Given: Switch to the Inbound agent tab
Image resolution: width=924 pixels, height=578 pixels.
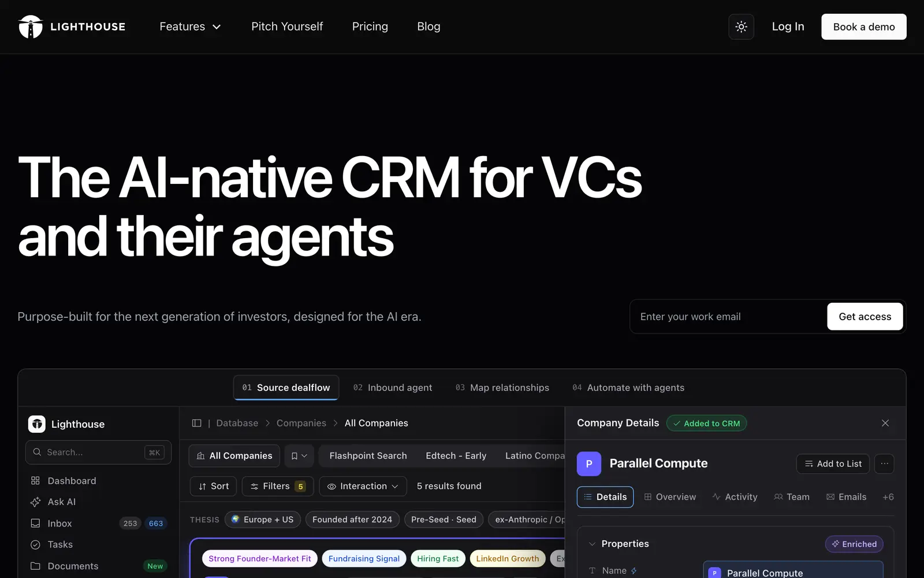Looking at the screenshot, I should [393, 387].
